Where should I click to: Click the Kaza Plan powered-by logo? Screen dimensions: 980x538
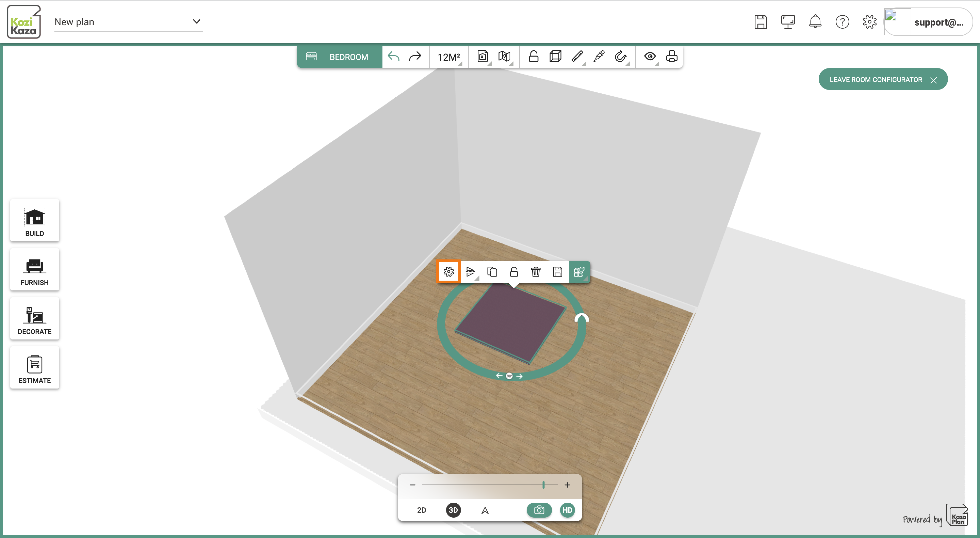(x=958, y=515)
